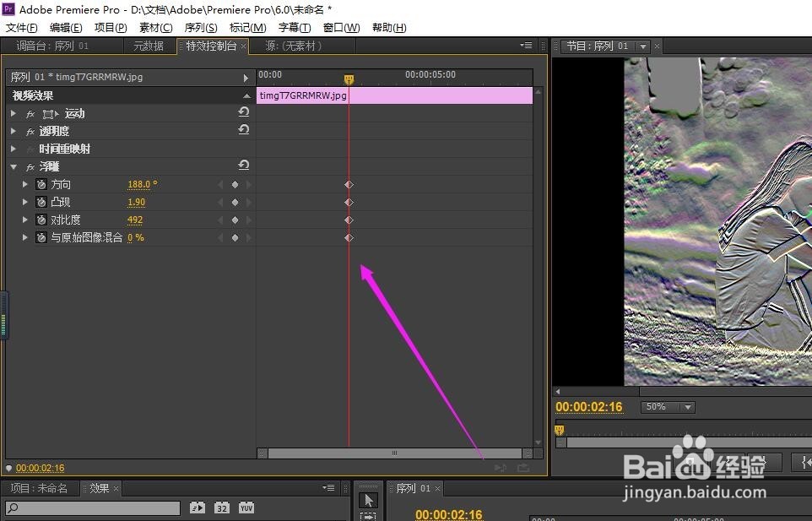Open the 项目(P) menu
The height and width of the screenshot is (521, 812).
(x=111, y=28)
